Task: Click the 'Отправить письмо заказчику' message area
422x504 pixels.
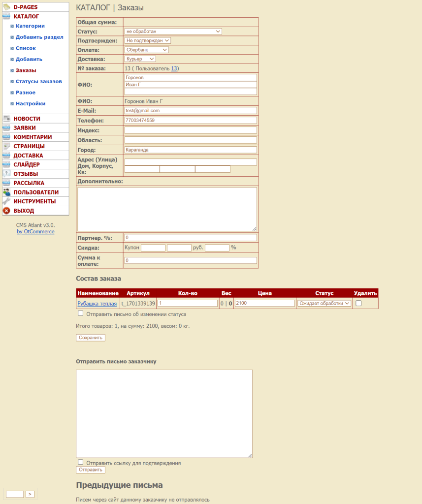Action: pyautogui.click(x=164, y=413)
